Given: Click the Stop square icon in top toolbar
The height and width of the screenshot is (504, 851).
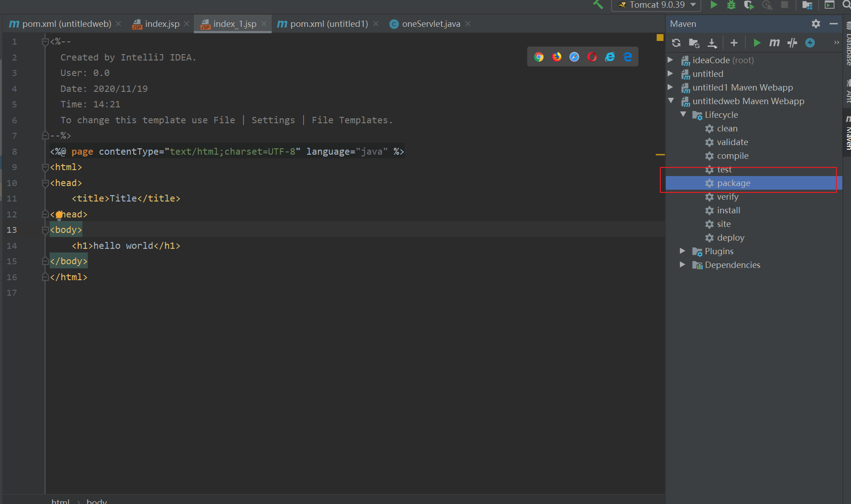Looking at the screenshot, I should (x=785, y=5).
